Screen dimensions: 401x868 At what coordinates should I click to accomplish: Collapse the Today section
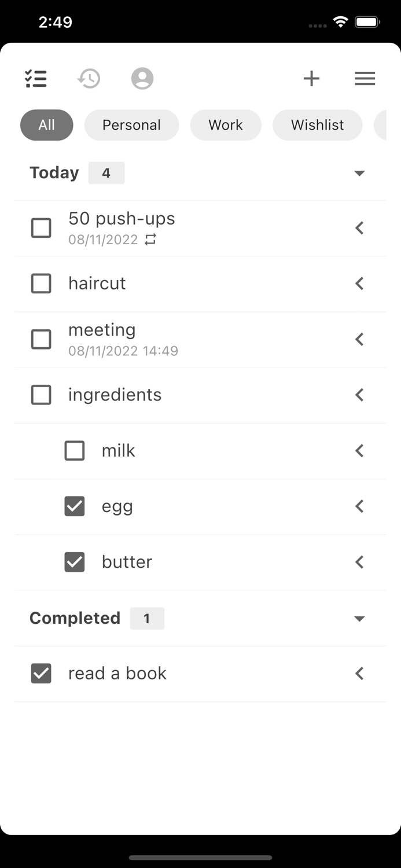tap(360, 172)
